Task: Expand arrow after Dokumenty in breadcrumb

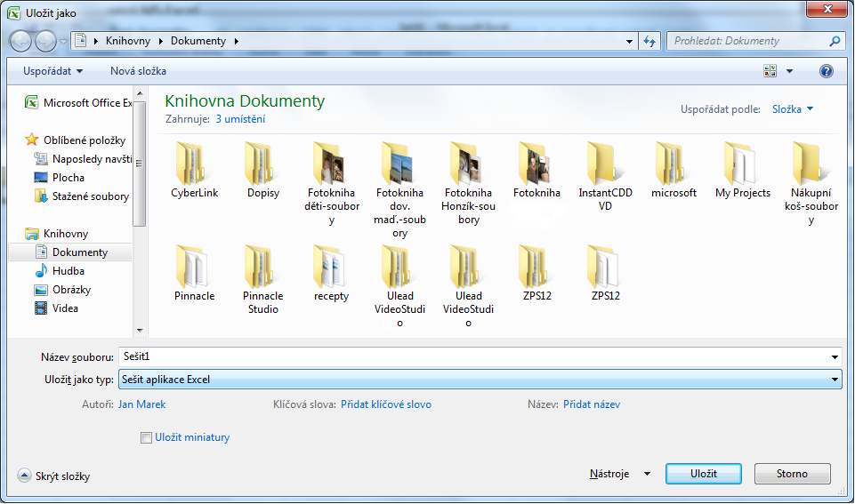Action: [236, 41]
